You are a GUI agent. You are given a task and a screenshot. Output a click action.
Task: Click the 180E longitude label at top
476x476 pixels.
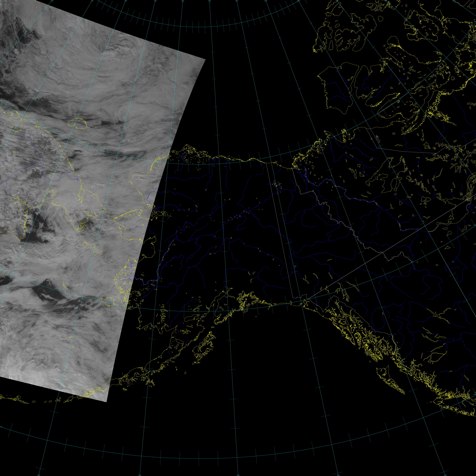[126, 1]
